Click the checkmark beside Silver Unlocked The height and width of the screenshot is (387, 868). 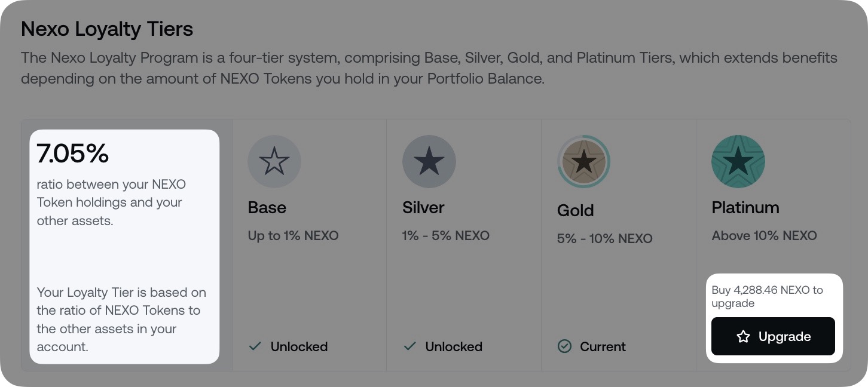(x=410, y=346)
